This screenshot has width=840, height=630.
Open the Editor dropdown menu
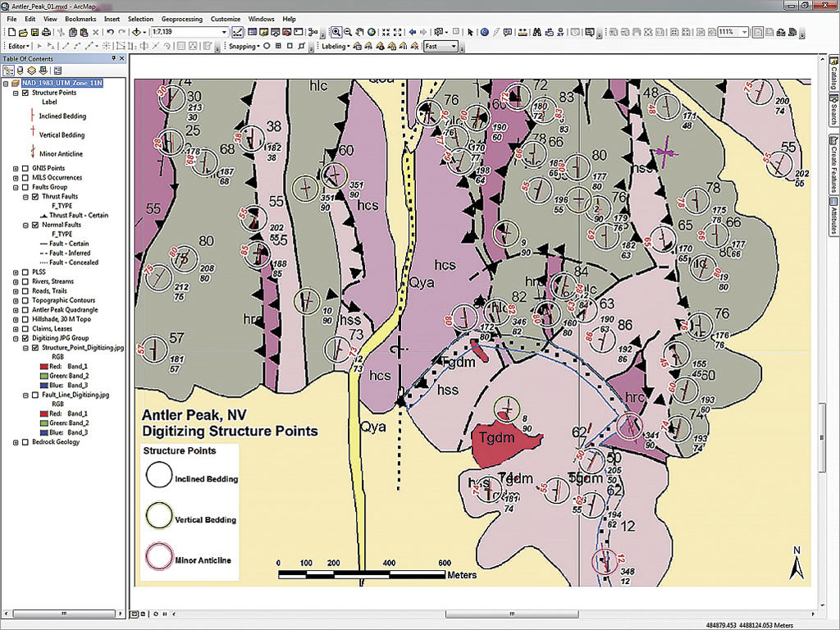[x=20, y=47]
